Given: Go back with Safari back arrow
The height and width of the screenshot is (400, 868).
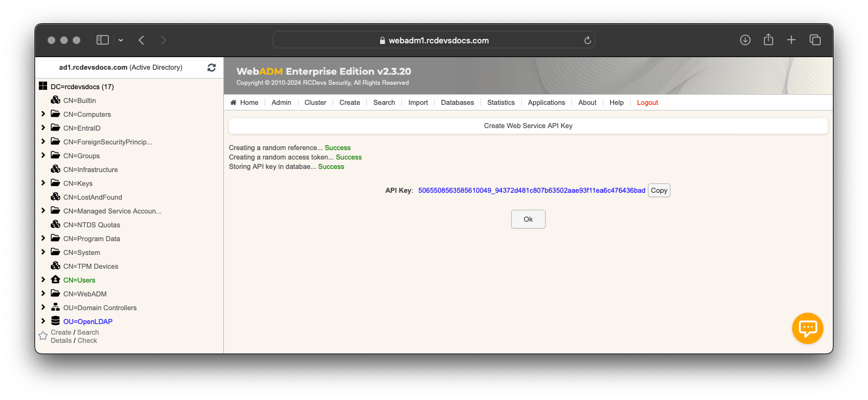Looking at the screenshot, I should (x=142, y=40).
